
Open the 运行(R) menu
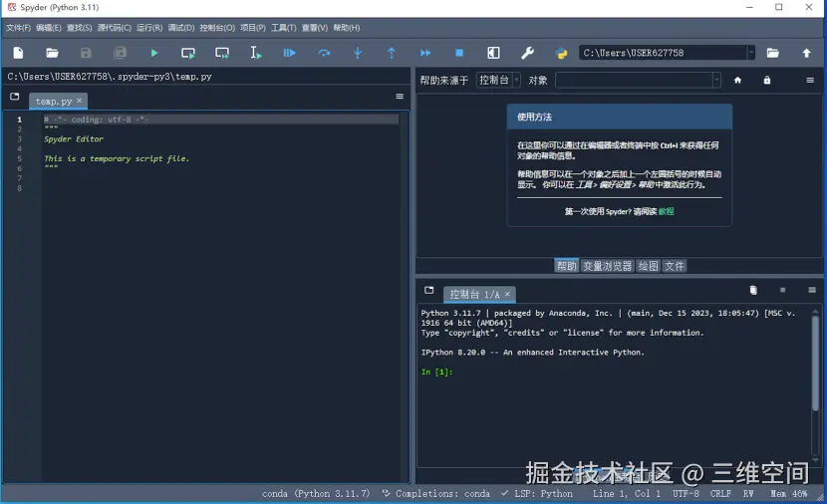[149, 28]
